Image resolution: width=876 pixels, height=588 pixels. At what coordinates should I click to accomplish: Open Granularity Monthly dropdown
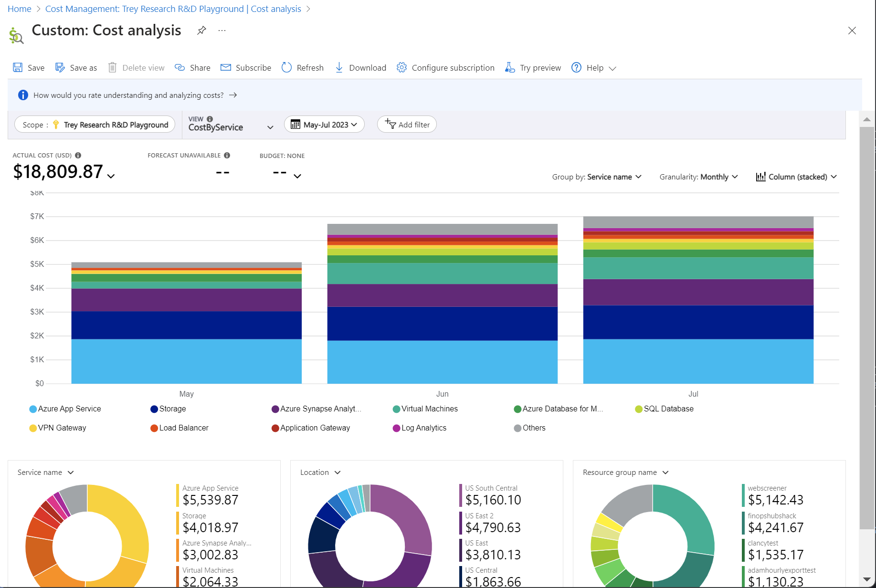(698, 177)
